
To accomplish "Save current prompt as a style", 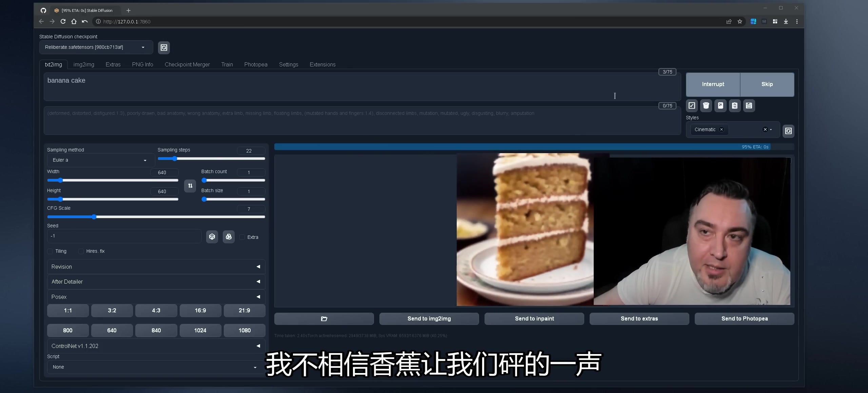I will 749,105.
